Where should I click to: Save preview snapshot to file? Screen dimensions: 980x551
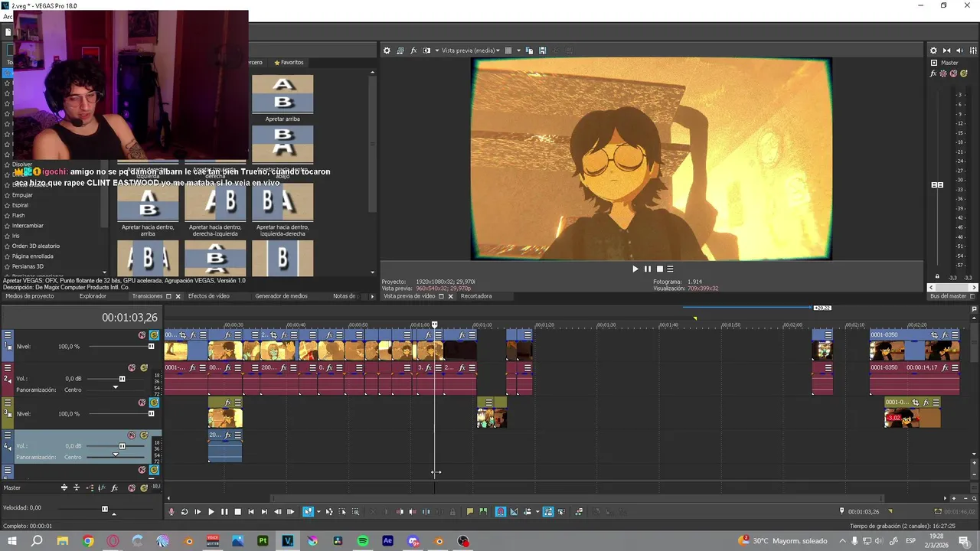(x=542, y=51)
